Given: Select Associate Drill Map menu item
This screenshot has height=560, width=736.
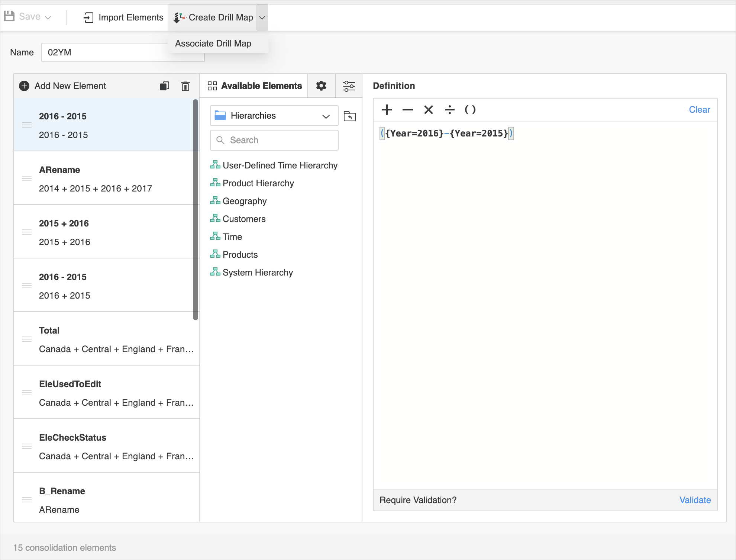Looking at the screenshot, I should pyautogui.click(x=213, y=44).
